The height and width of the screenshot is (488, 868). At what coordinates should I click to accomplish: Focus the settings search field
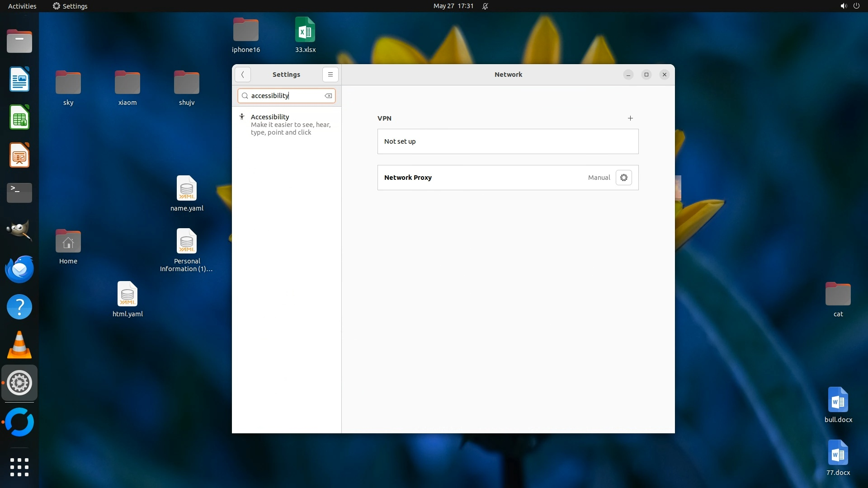pos(285,96)
